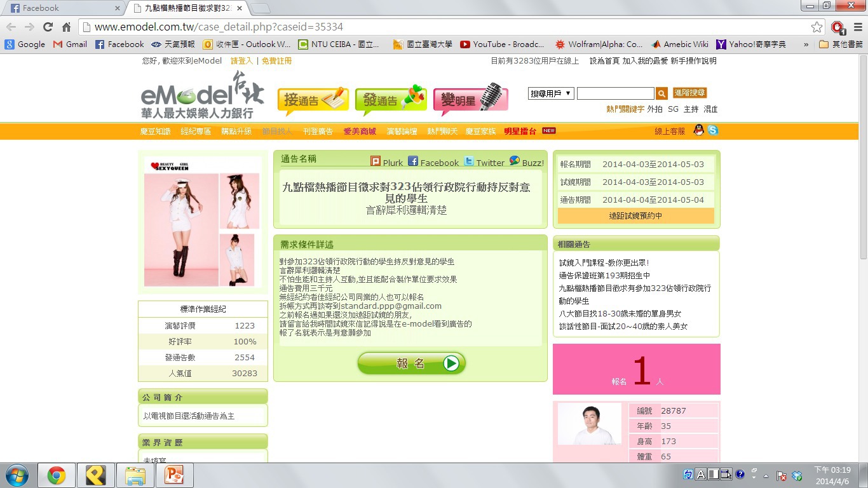Click the 外拍 hot keyword
This screenshot has height=488, width=868.
[x=654, y=109]
